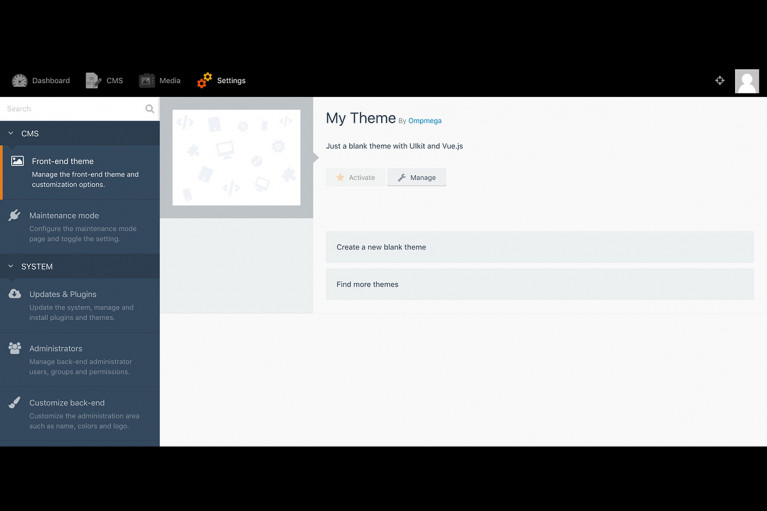Open CMS from the top menu
767x511 pixels.
coord(104,81)
